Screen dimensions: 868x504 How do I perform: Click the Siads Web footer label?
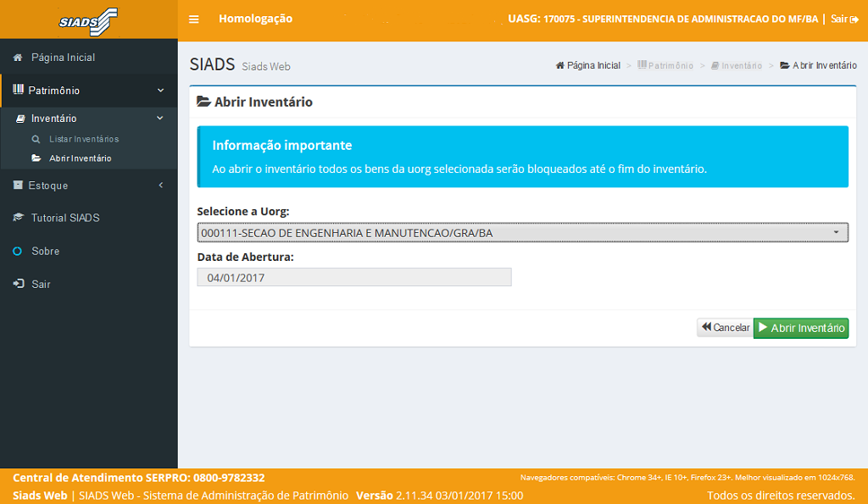pyautogui.click(x=40, y=496)
